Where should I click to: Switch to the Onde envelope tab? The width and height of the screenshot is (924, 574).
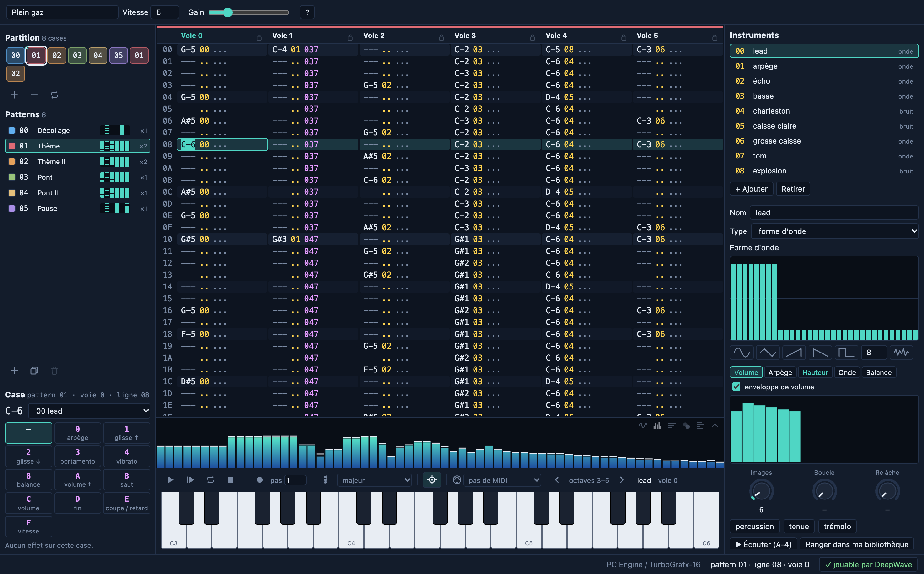point(847,372)
